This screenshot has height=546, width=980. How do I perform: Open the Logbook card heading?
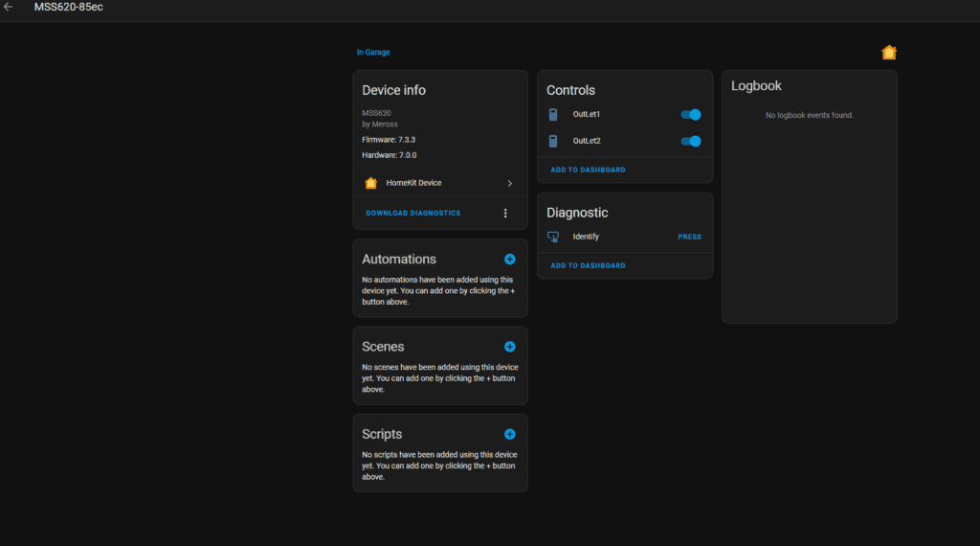pos(756,86)
